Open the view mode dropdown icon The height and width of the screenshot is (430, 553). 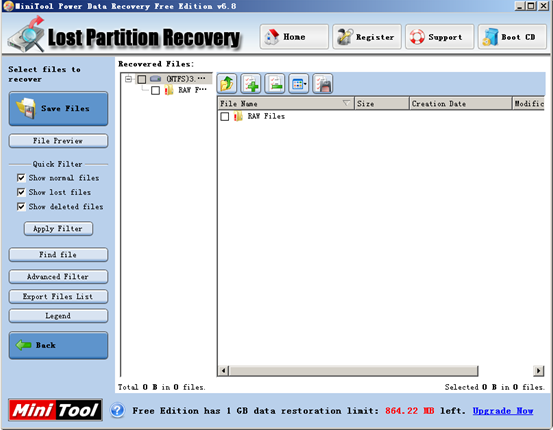[299, 84]
